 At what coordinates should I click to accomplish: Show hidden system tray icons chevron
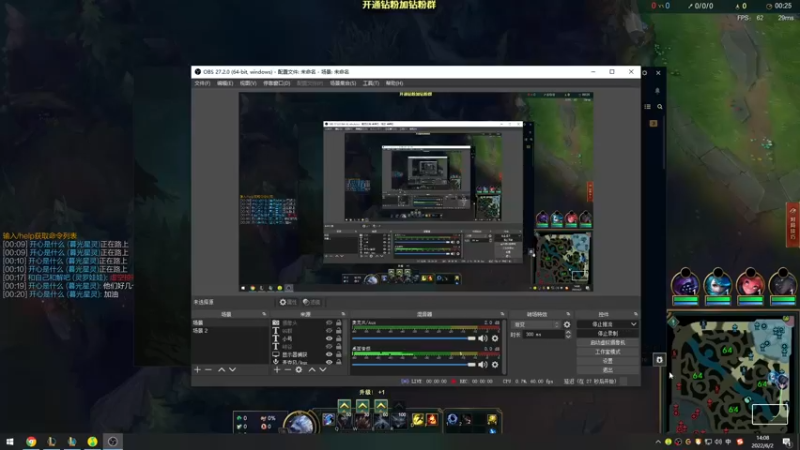658,442
